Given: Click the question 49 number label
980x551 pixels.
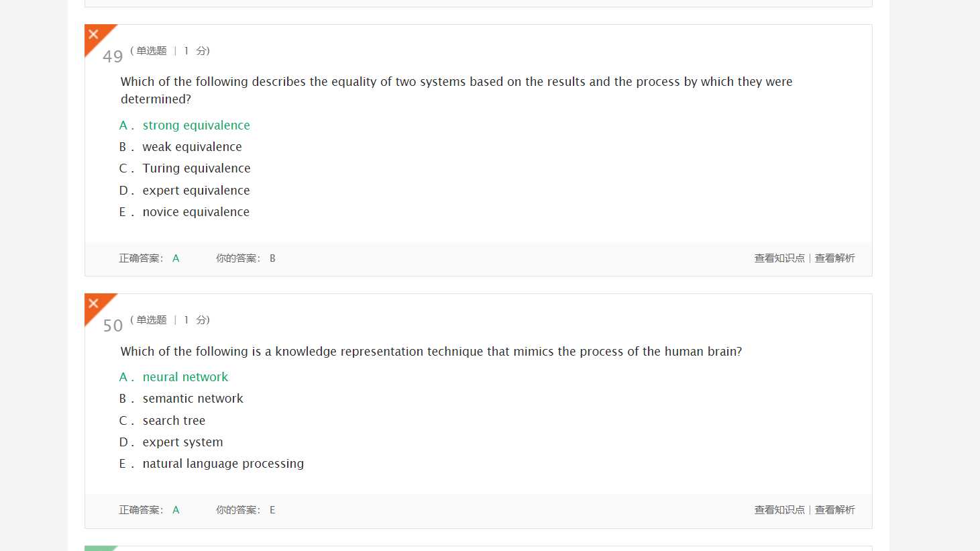Looking at the screenshot, I should click(x=113, y=56).
